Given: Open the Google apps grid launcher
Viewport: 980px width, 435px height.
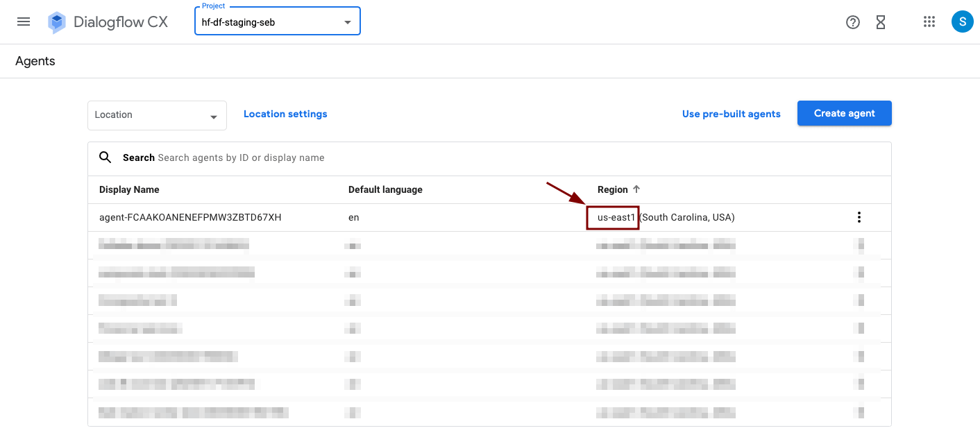Looking at the screenshot, I should coord(929,22).
